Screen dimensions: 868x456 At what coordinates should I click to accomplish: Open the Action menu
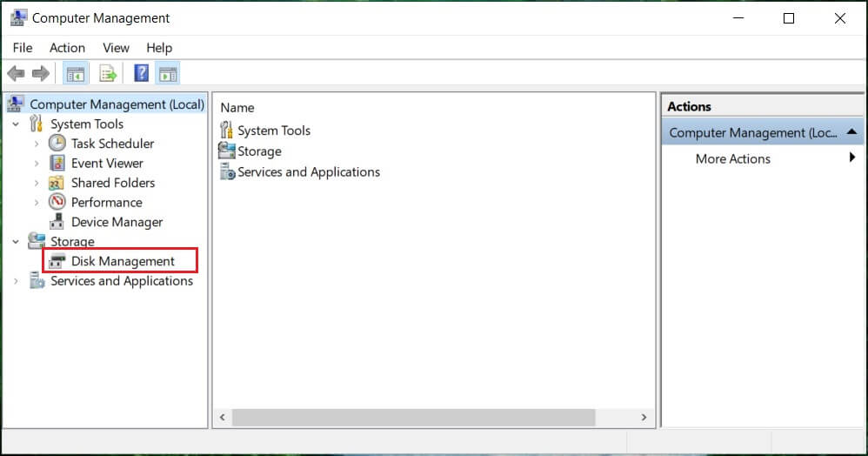(67, 48)
